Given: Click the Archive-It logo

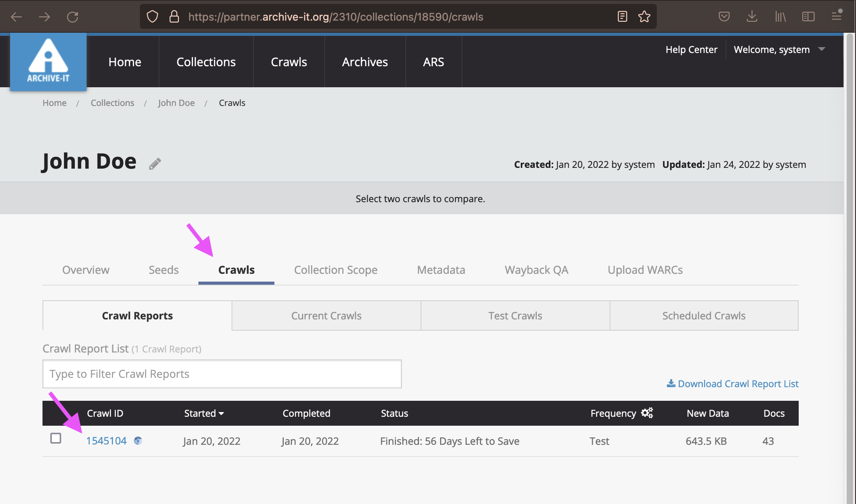Looking at the screenshot, I should click(48, 62).
